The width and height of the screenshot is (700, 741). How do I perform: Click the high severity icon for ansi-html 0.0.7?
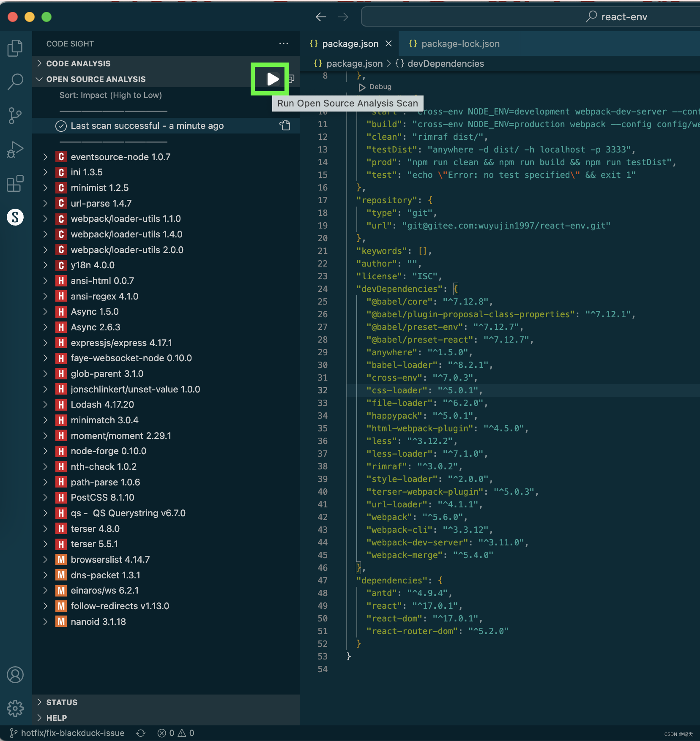[x=61, y=281]
